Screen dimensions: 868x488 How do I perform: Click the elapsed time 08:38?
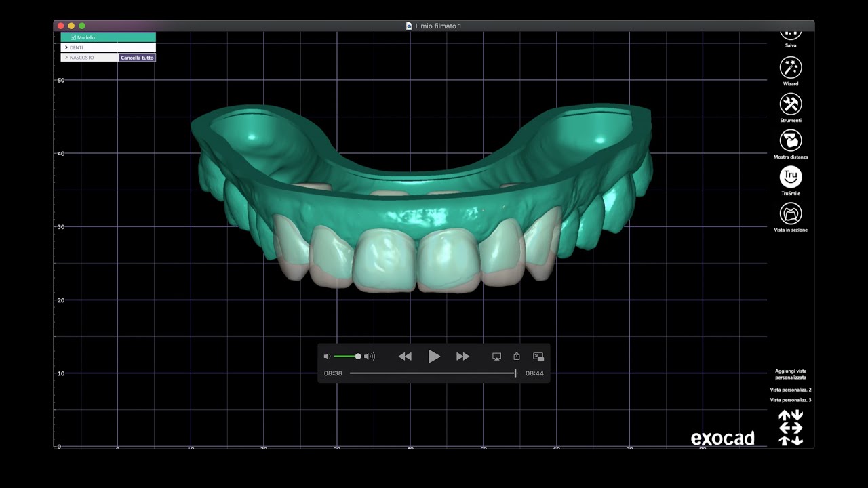(x=333, y=373)
